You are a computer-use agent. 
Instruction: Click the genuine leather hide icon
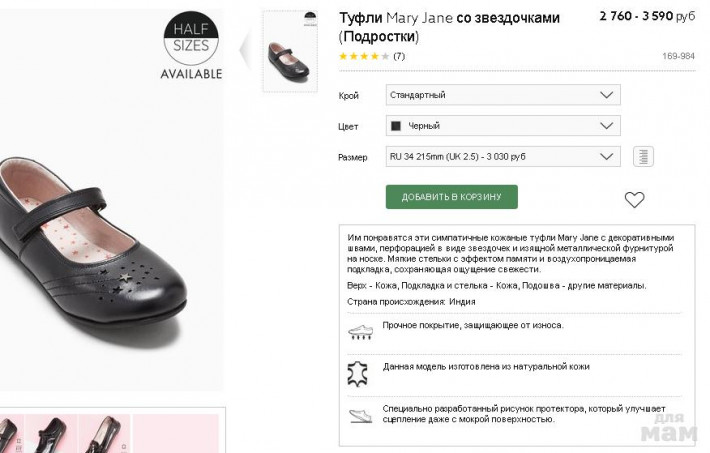[x=358, y=373]
